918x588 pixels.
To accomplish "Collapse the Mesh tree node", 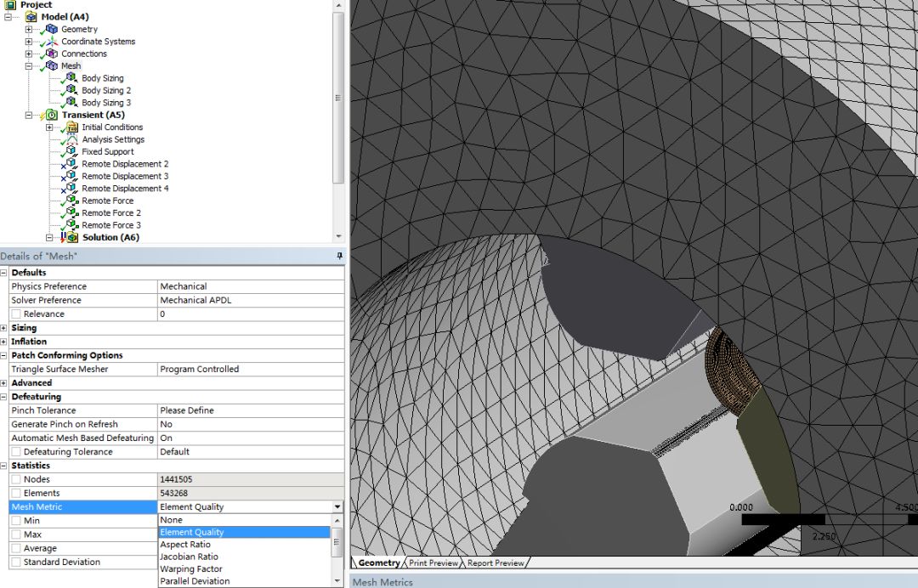I will tap(29, 66).
